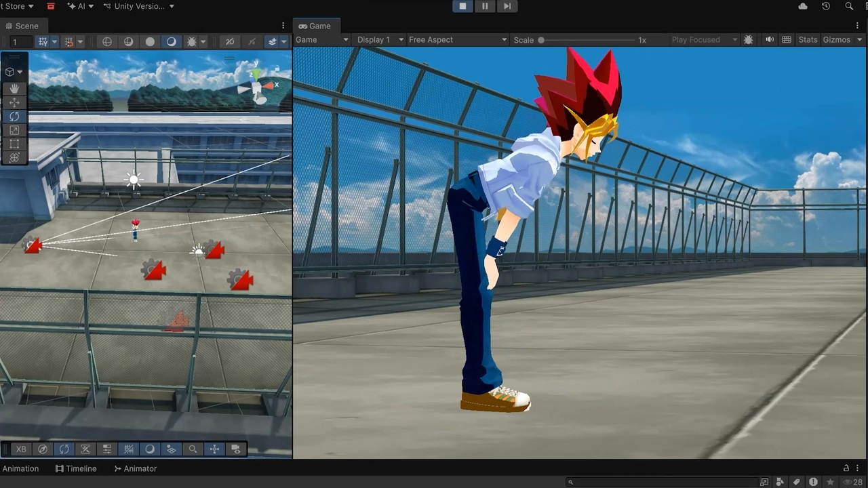Toggle the crossed-out eye scene visibility icon
Viewport: 868px width, 488px height.
tap(230, 41)
